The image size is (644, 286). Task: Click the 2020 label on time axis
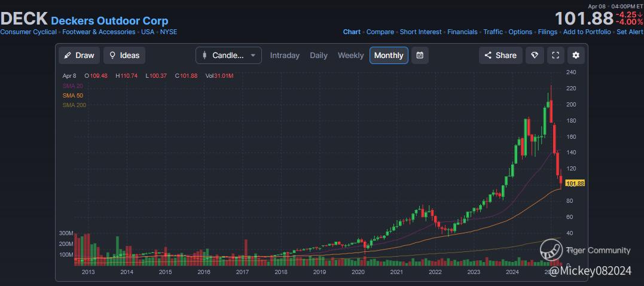click(x=358, y=272)
